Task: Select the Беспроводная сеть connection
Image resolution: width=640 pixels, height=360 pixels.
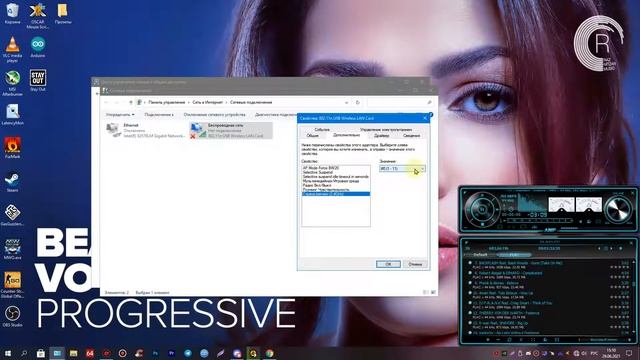Action: coord(231,130)
